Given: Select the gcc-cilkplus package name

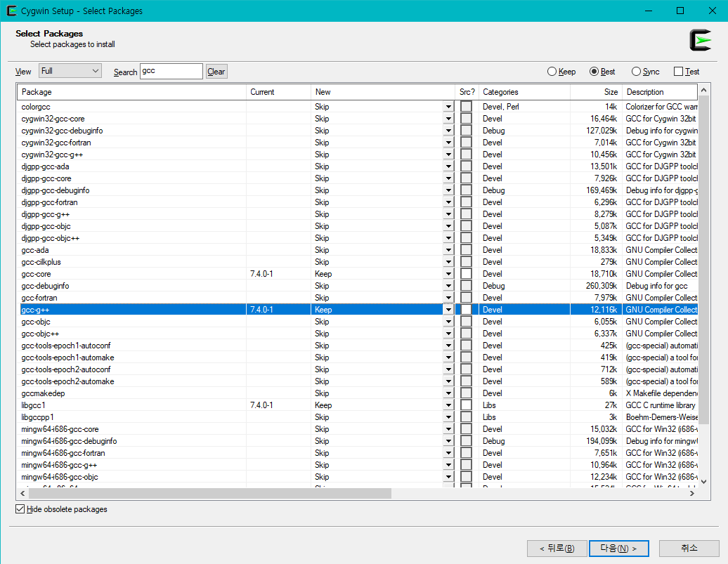Looking at the screenshot, I should pyautogui.click(x=41, y=262).
